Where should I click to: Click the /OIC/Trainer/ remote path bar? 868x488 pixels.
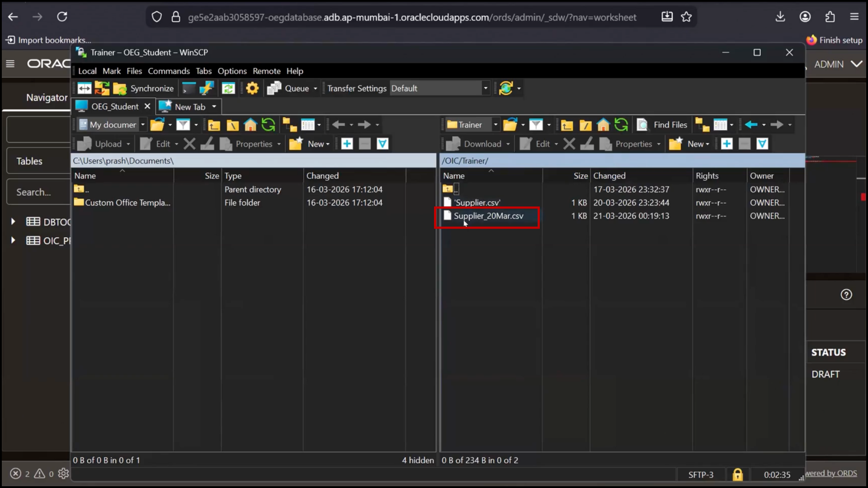click(x=622, y=161)
